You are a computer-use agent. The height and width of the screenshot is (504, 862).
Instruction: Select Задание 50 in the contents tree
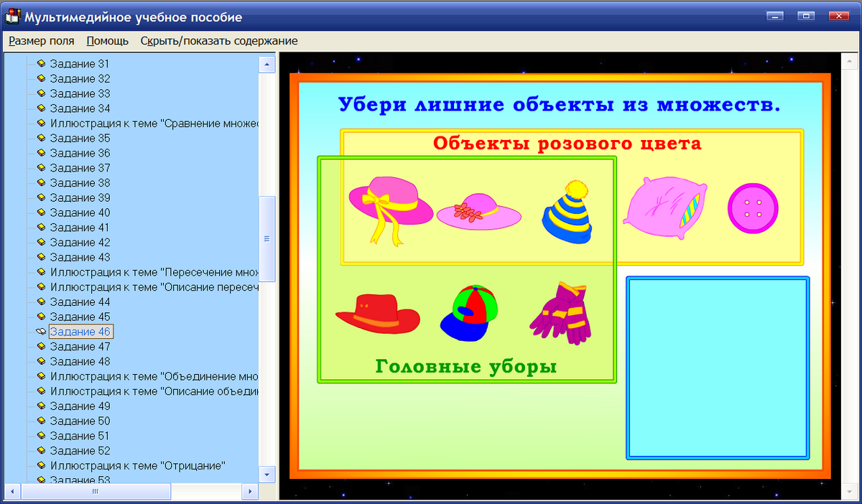tap(79, 421)
